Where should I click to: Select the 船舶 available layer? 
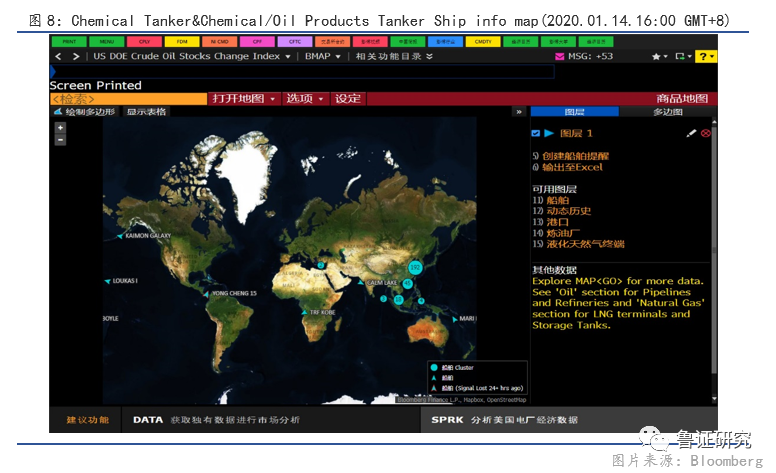point(558,200)
